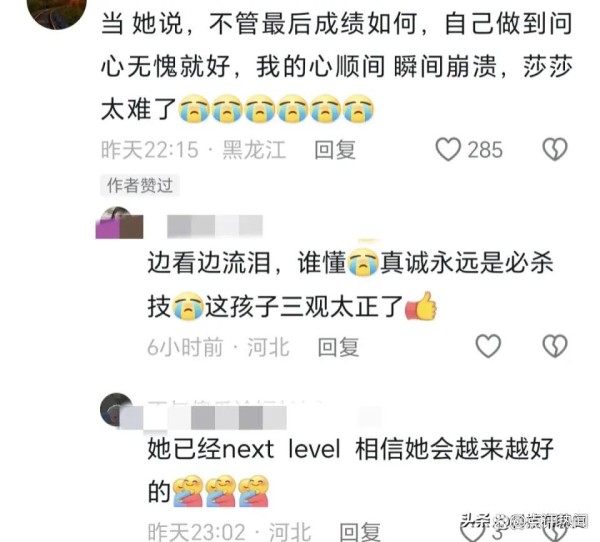Image resolution: width=600 pixels, height=542 pixels.
Task: Open the third commenter's round avatar
Action: 117,410
